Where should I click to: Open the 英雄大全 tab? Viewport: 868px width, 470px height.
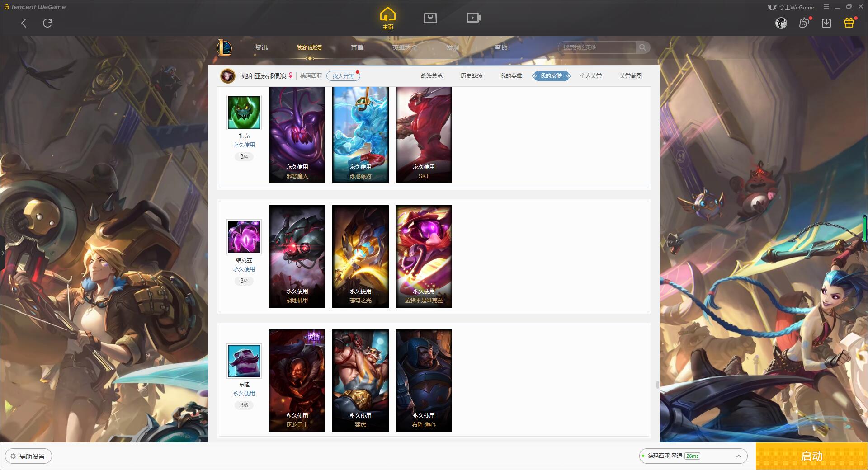pos(405,47)
